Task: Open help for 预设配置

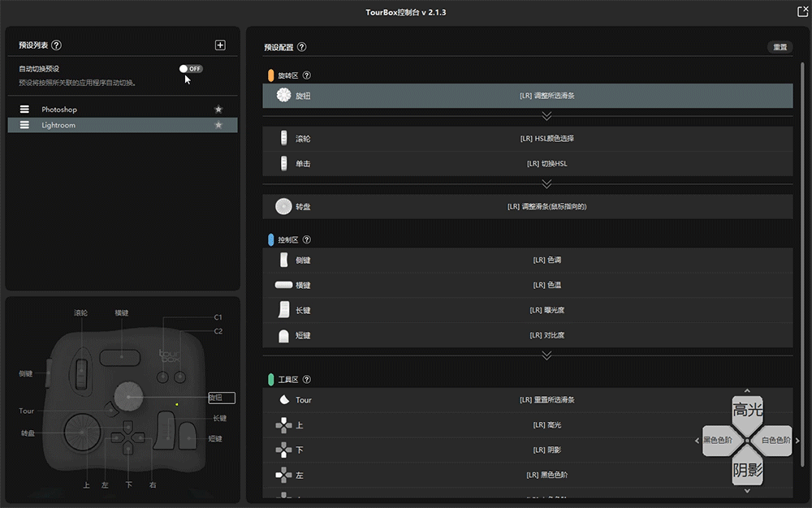Action: 302,47
